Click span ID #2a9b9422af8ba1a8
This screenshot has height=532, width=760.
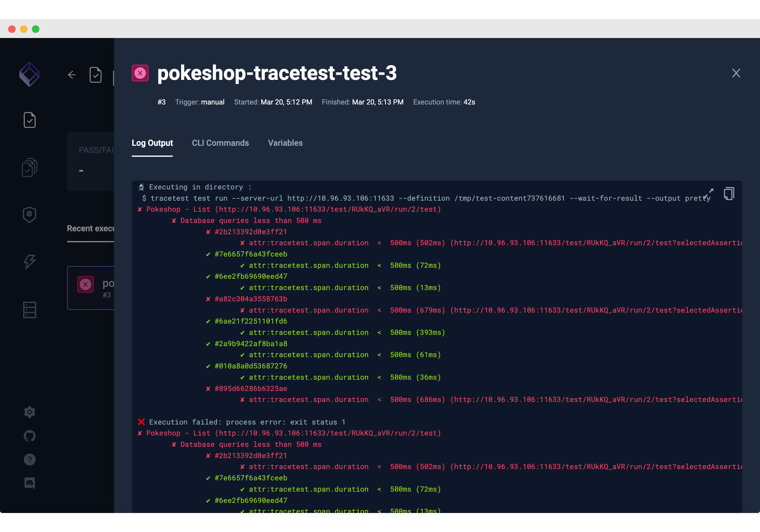251,343
